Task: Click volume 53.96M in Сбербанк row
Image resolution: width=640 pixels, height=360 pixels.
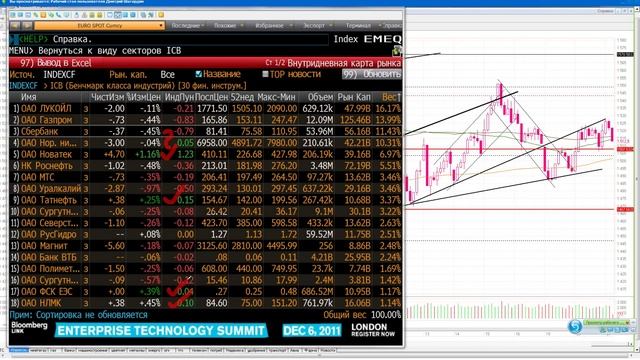Action: (319, 131)
